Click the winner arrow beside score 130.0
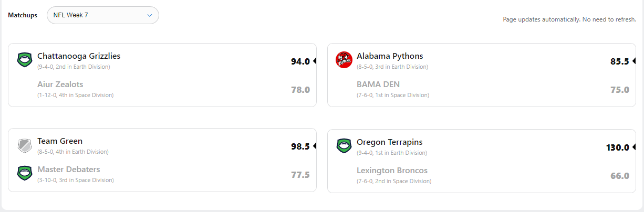This screenshot has width=644, height=212. click(x=634, y=147)
